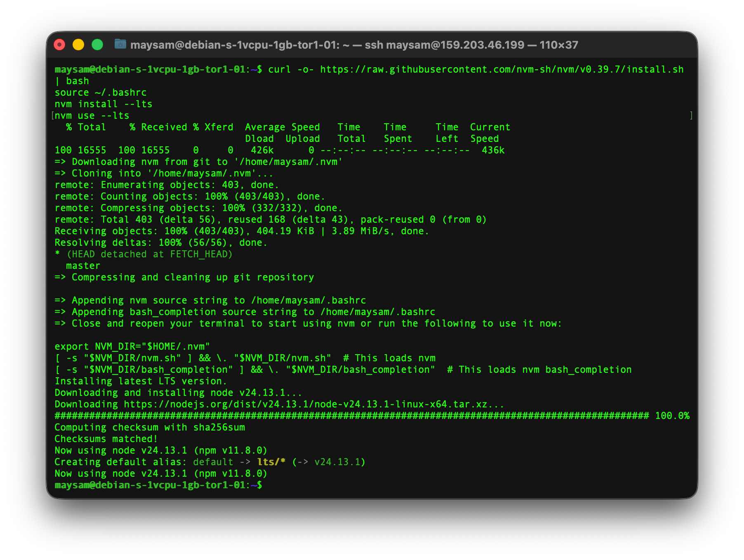Viewport: 744px width, 560px height.
Task: Click 'remote: Counting objects' line
Action: pos(190,196)
